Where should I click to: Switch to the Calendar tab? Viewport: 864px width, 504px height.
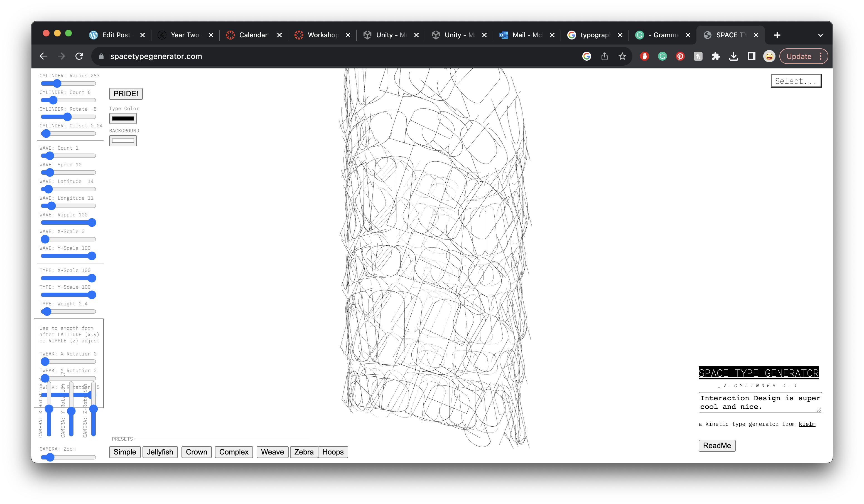click(253, 35)
